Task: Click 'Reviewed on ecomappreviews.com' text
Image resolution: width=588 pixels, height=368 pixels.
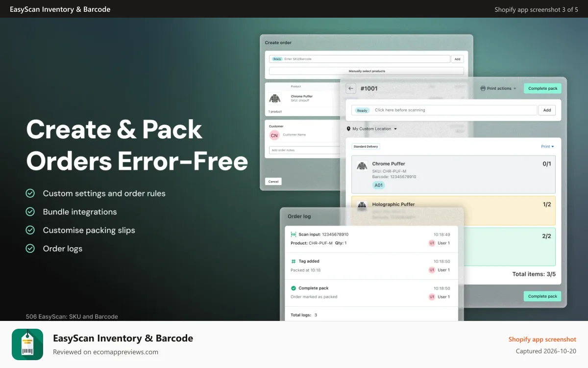Action: [x=105, y=352]
